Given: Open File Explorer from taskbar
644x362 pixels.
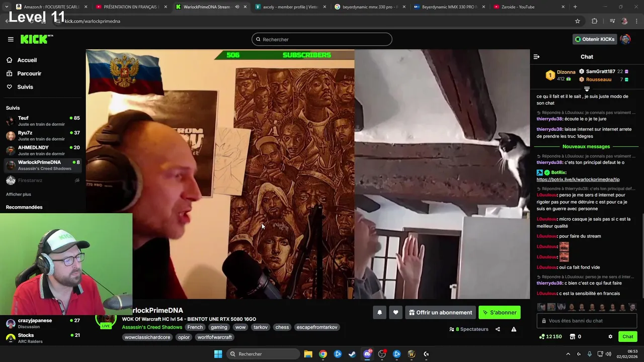Looking at the screenshot, I should coord(308,354).
